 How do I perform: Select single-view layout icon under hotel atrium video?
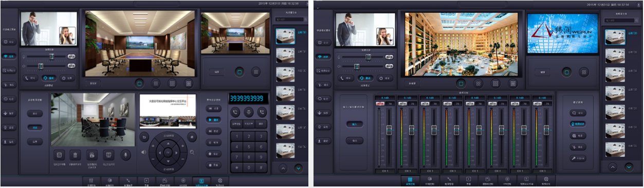tap(461, 83)
